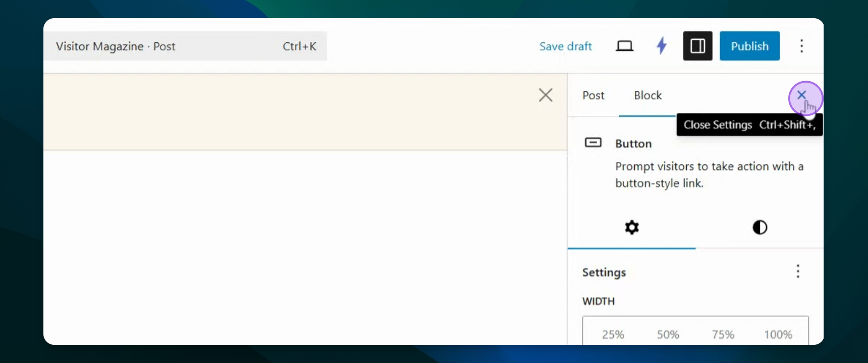Select the Block tab
The image size is (868, 363).
click(647, 95)
